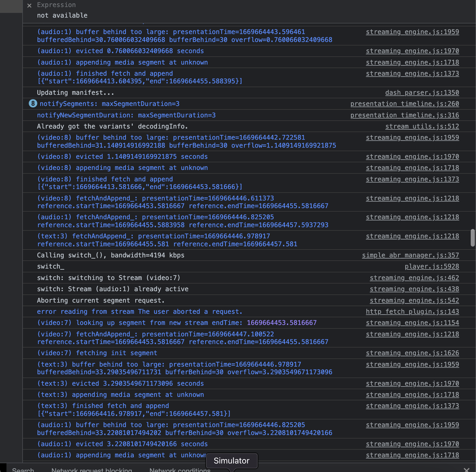This screenshot has width=476, height=472.
Task: Select the 'switch: switching to Stream (video:7)' entry
Action: pyautogui.click(x=109, y=278)
